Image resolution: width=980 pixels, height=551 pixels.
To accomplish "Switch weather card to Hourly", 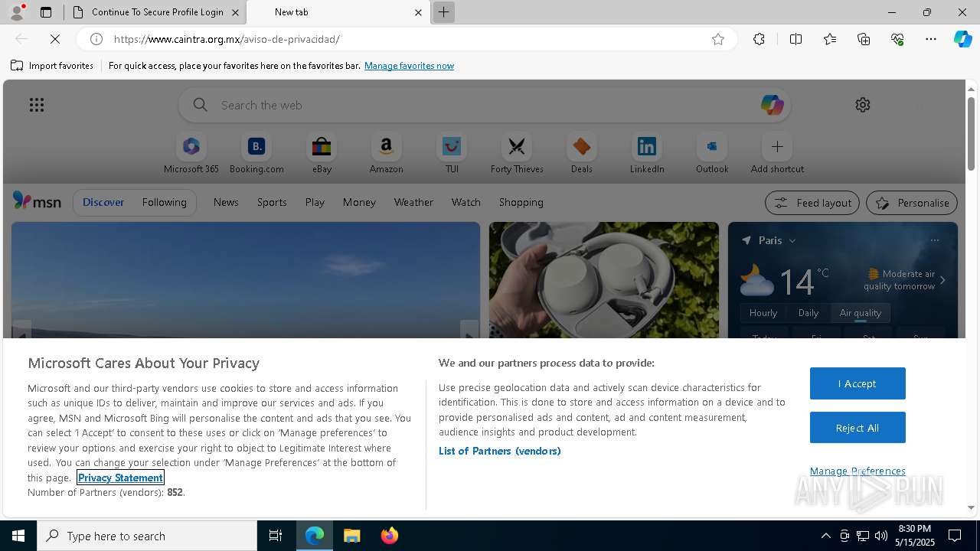I will coord(763,313).
